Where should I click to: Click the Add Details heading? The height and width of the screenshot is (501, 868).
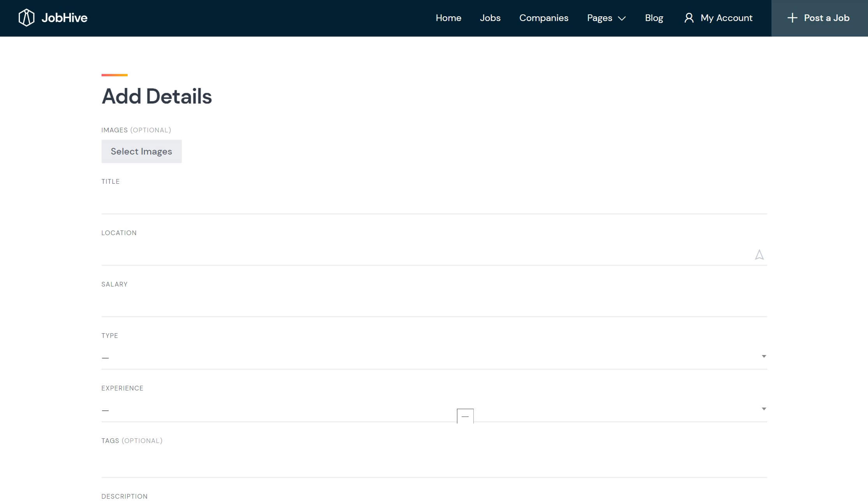coord(156,97)
